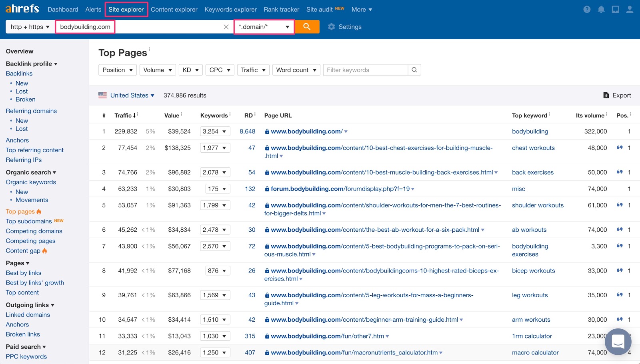This screenshot has width=640, height=364.
Task: Click the United States flag icon
Action: click(x=103, y=95)
